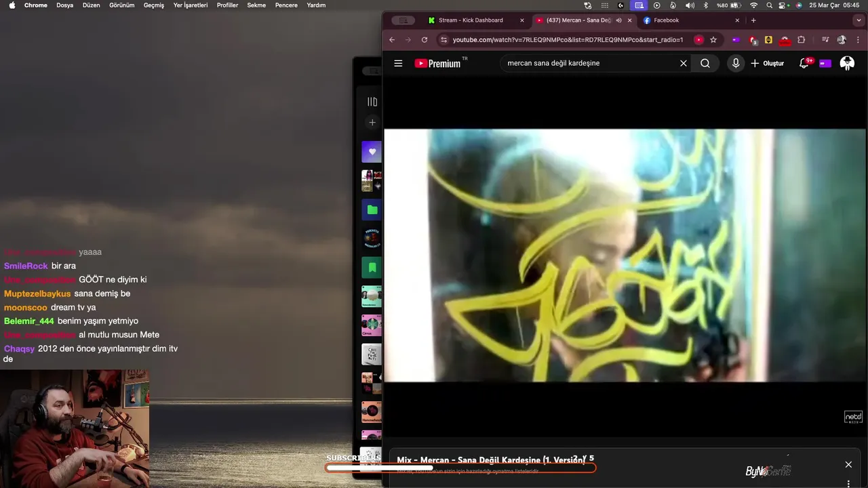The width and height of the screenshot is (868, 488).
Task: Expand the tab search chevron
Action: [860, 20]
